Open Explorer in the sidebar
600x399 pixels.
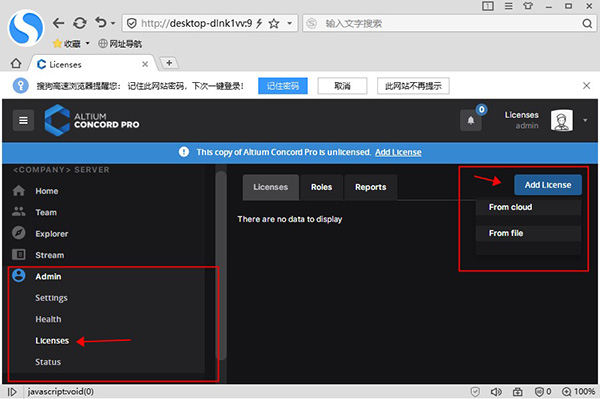[52, 234]
